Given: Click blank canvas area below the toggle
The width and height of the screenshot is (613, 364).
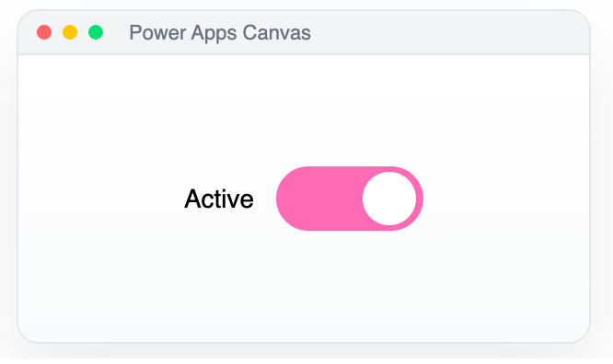Looking at the screenshot, I should tap(304, 285).
